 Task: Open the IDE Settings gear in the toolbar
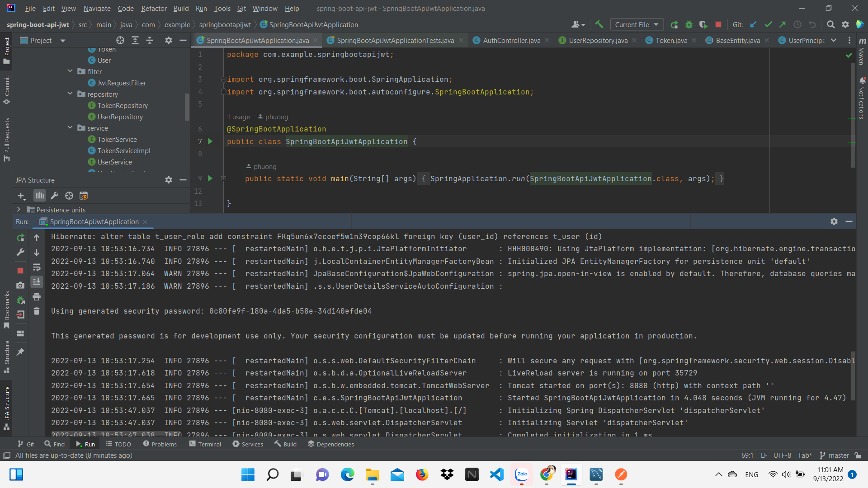point(846,24)
